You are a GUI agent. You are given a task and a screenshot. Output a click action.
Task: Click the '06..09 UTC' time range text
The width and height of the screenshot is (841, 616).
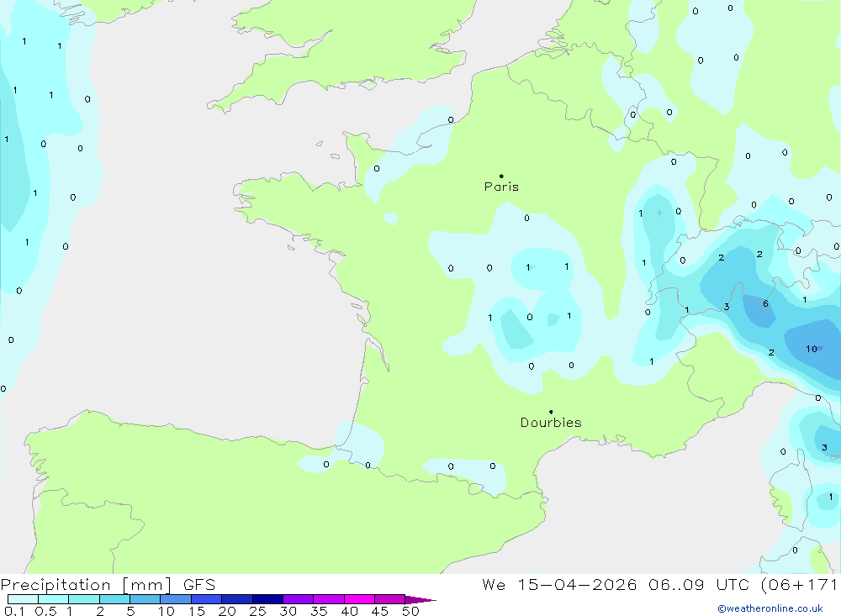[x=698, y=585]
